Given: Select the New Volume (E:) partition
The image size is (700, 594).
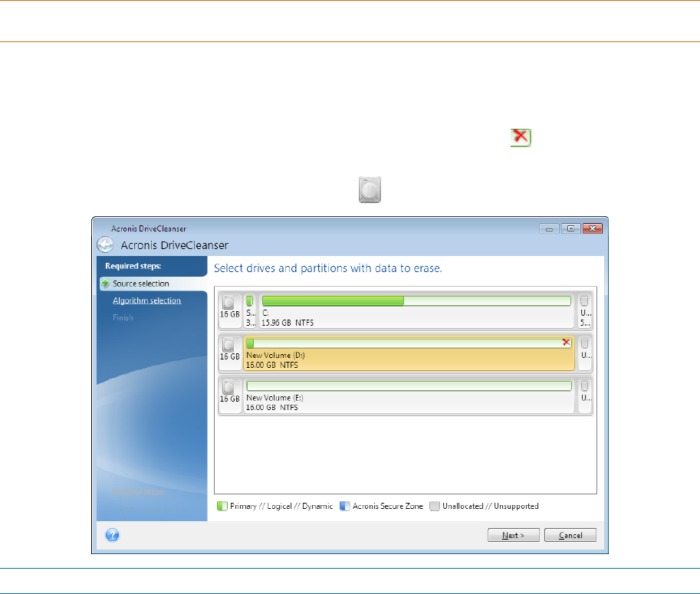Looking at the screenshot, I should (409, 395).
